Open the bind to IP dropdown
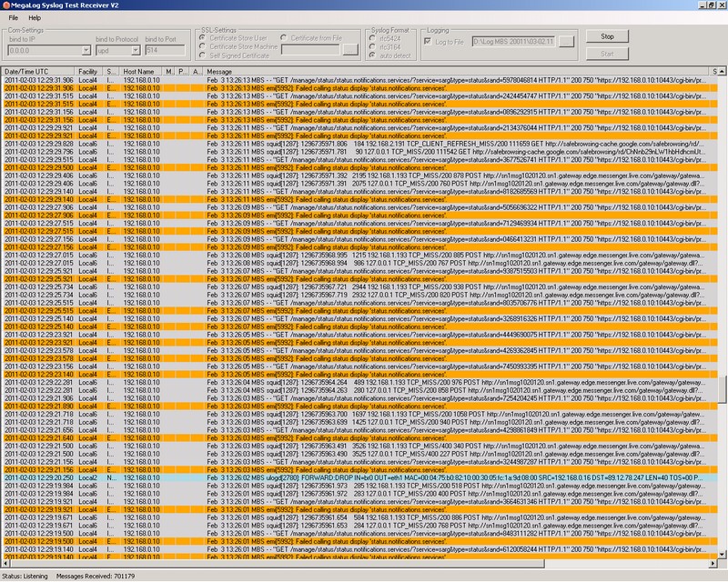Screen dimensions: 728x582 point(86,50)
